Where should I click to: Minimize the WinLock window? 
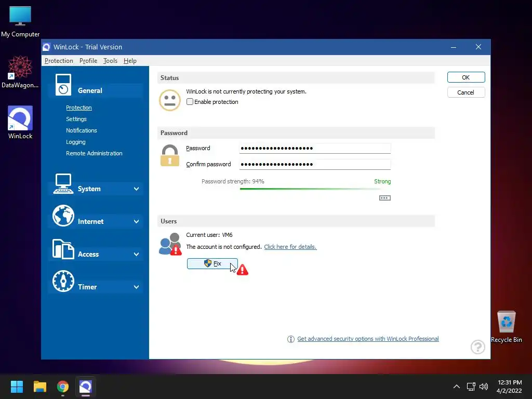453,47
